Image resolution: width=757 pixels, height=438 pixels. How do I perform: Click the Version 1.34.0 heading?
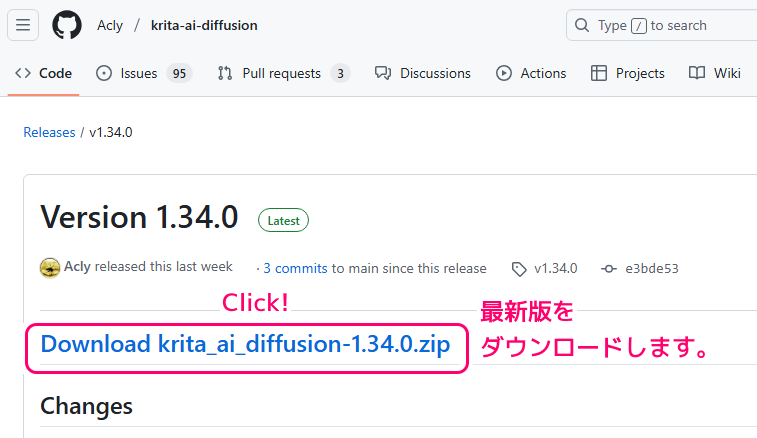tap(139, 217)
